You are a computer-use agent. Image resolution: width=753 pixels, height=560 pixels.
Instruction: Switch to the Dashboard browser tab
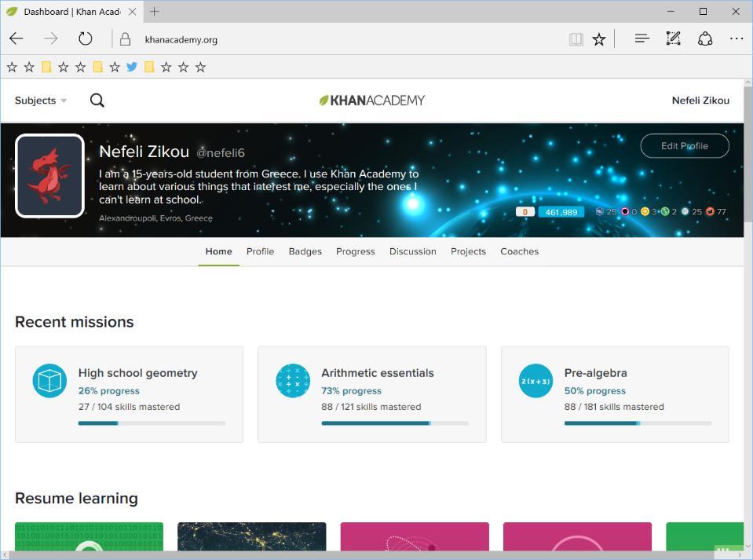[x=72, y=12]
